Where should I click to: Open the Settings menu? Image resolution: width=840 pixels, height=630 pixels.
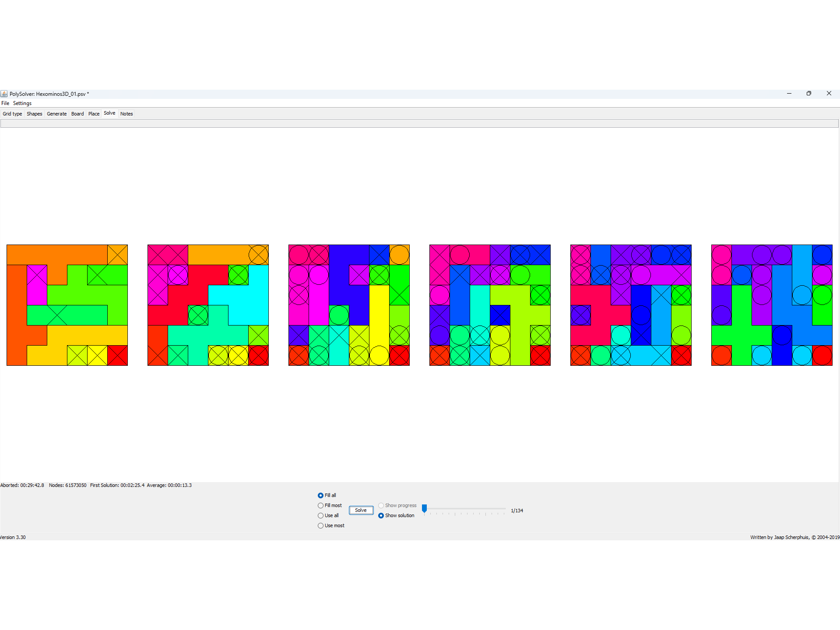(x=22, y=103)
